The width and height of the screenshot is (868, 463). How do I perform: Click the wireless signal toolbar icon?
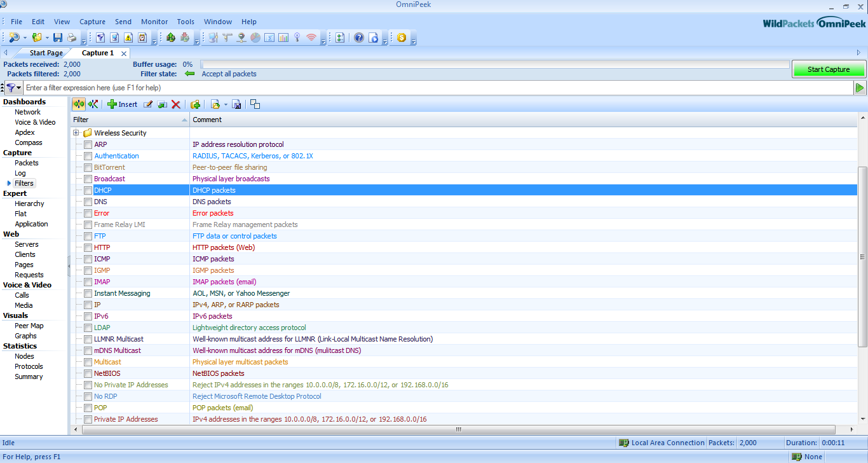pyautogui.click(x=311, y=38)
